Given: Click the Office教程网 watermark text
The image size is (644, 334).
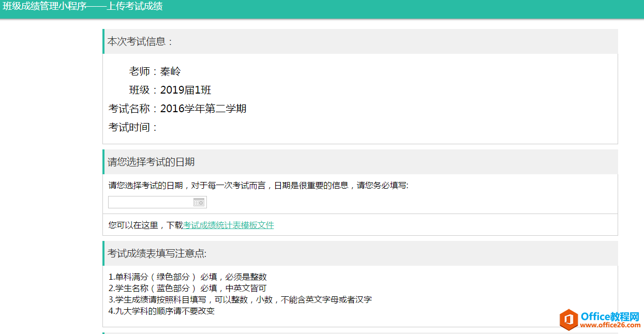Looking at the screenshot, I should (x=610, y=316).
